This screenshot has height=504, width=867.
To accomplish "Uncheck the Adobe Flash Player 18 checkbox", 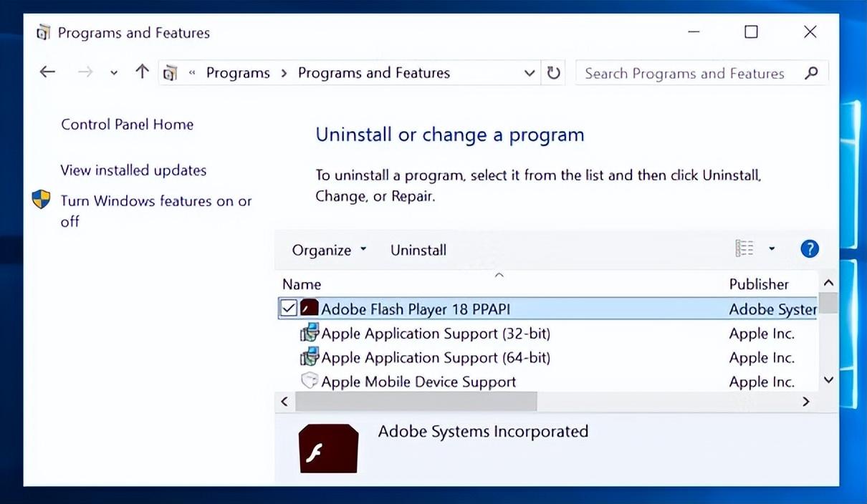I will [x=289, y=309].
